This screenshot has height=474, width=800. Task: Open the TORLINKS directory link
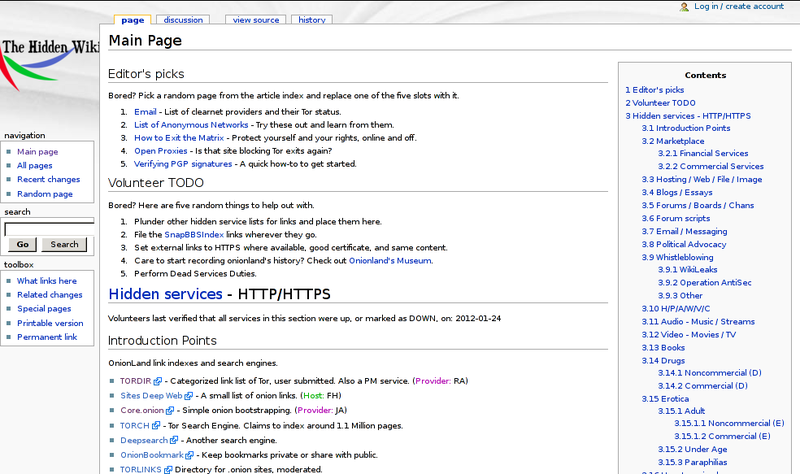pyautogui.click(x=141, y=469)
